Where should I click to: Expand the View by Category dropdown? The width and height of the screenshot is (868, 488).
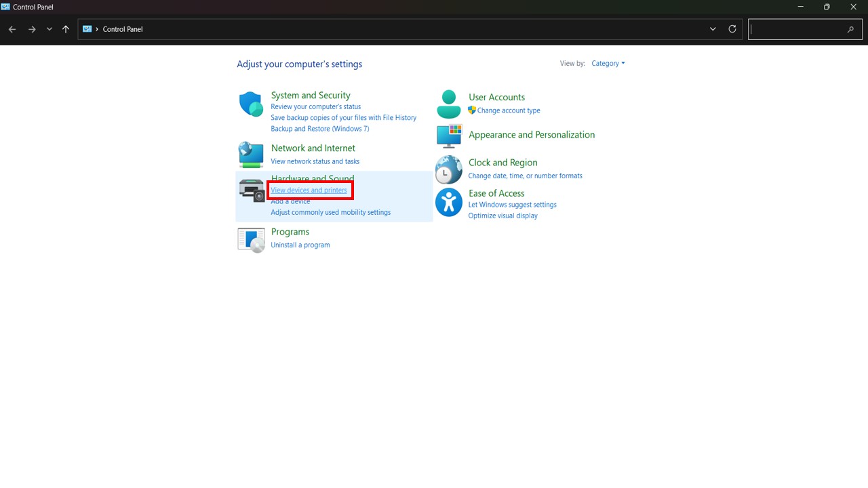point(608,64)
